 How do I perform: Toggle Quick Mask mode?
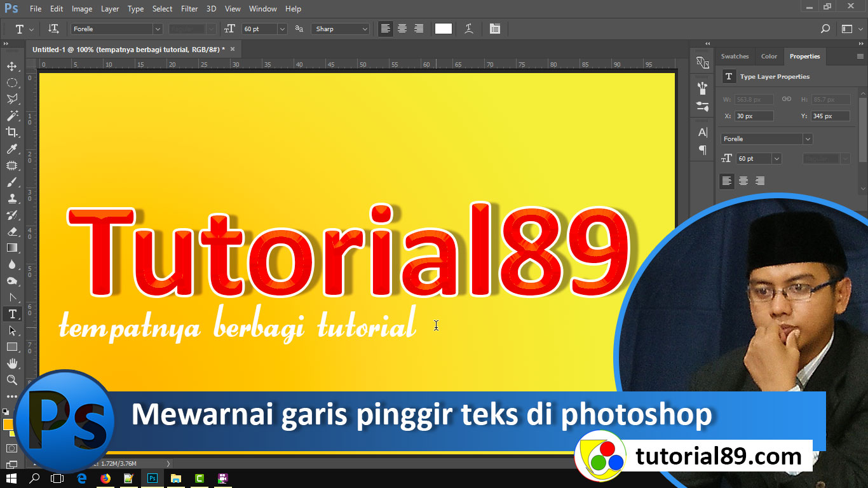(x=11, y=448)
